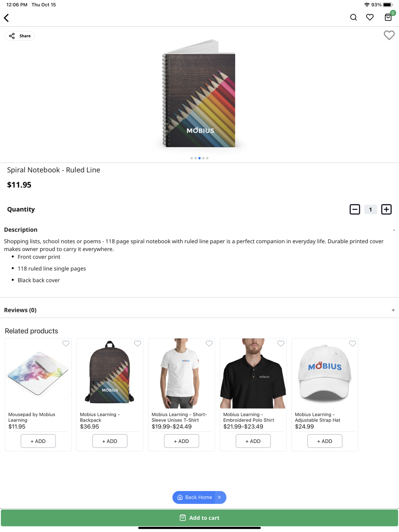Click the green Add to cart bar
The height and width of the screenshot is (532, 399).
click(x=199, y=518)
